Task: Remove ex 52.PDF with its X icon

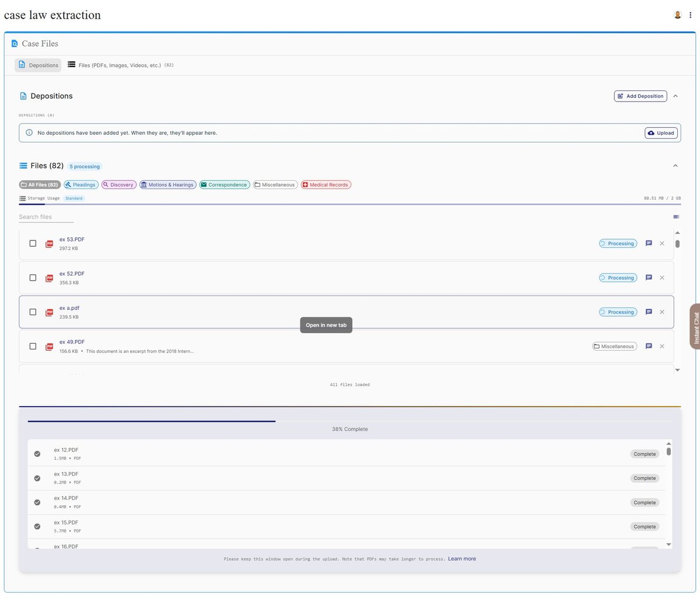Action: coord(662,278)
